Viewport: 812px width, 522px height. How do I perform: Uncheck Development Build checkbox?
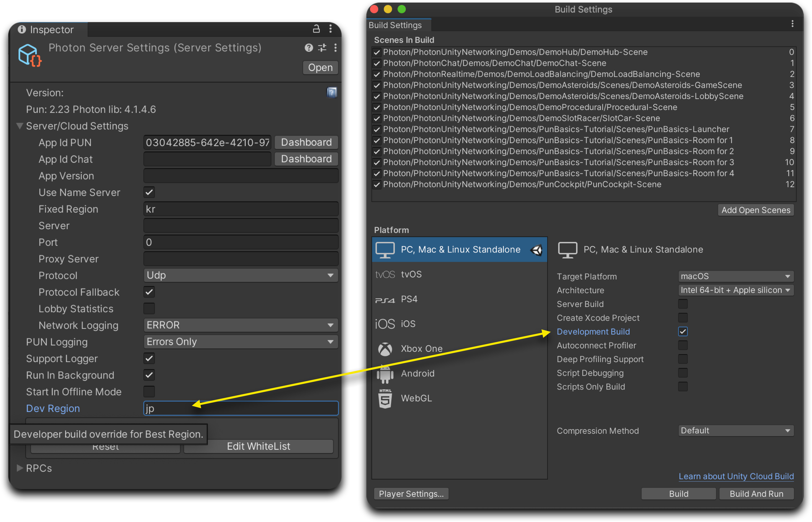(x=683, y=331)
